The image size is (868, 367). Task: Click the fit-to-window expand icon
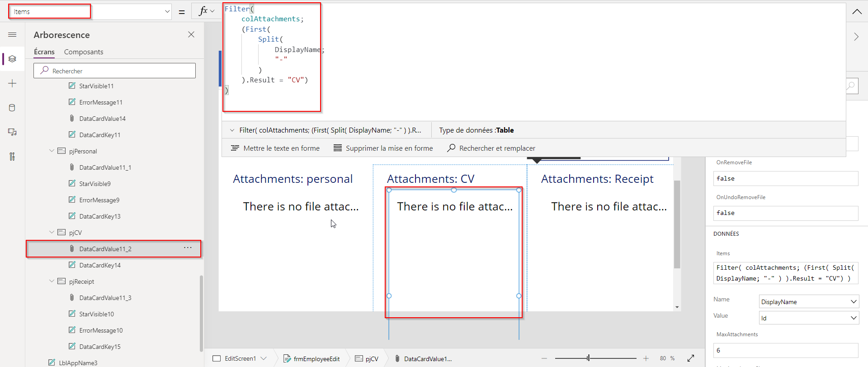[691, 358]
